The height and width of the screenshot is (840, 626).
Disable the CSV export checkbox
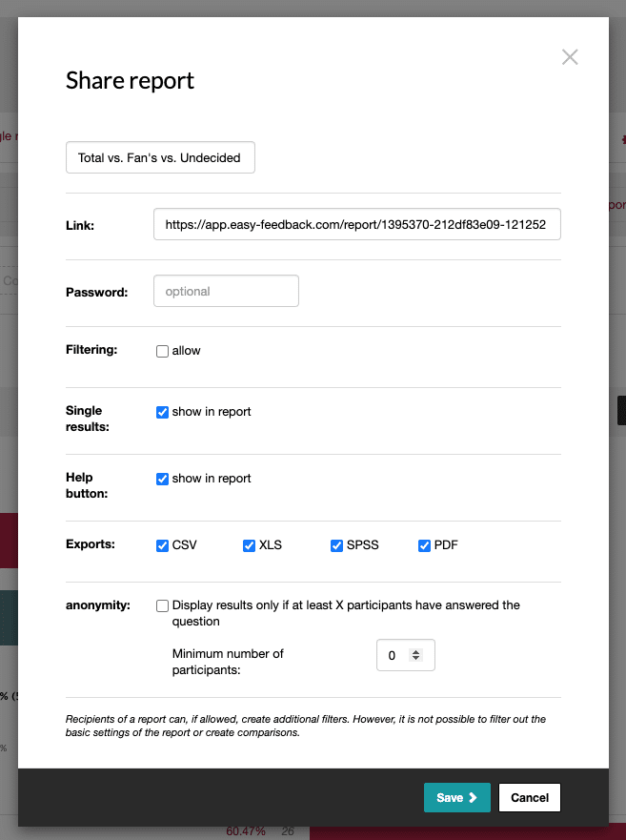pyautogui.click(x=162, y=545)
